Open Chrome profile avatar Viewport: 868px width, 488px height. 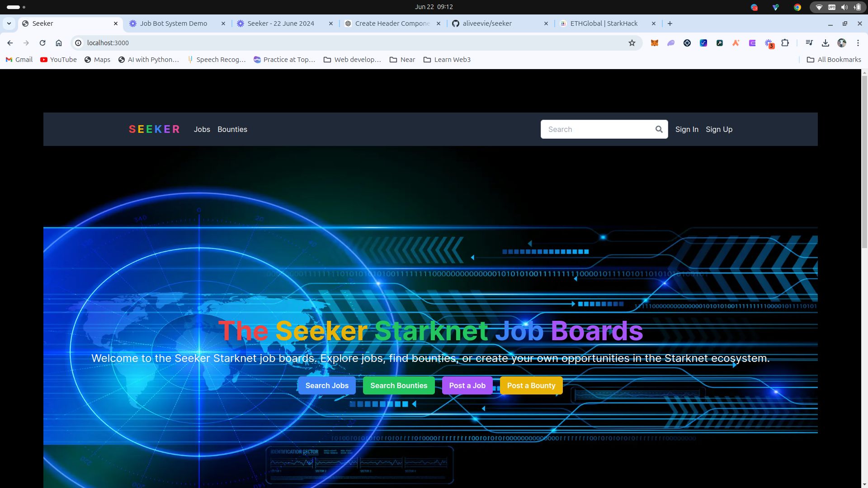[842, 43]
